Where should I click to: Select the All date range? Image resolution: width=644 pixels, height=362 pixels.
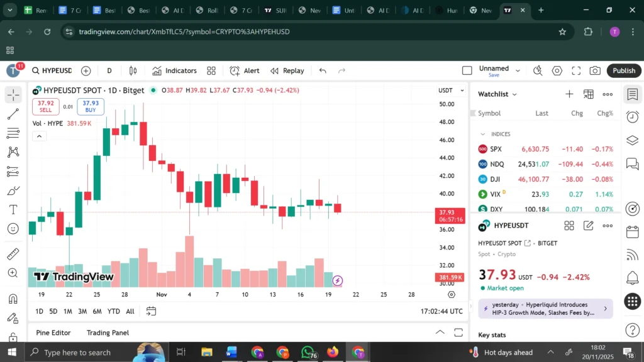tap(130, 311)
